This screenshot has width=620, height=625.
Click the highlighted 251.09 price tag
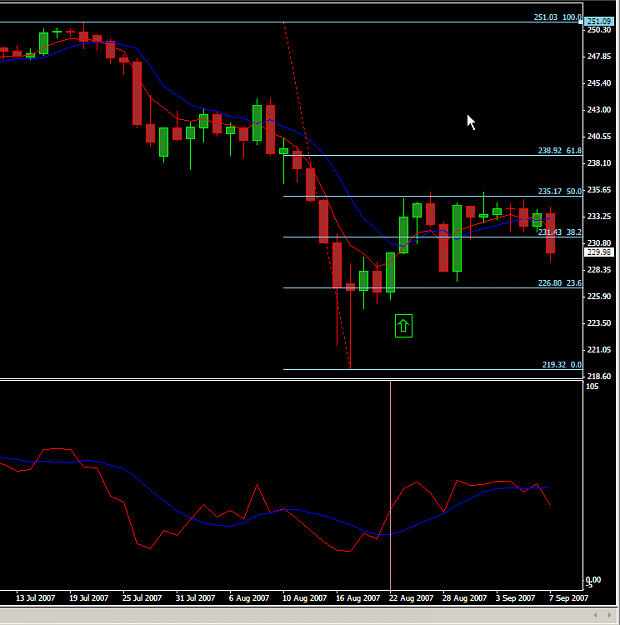(x=599, y=21)
